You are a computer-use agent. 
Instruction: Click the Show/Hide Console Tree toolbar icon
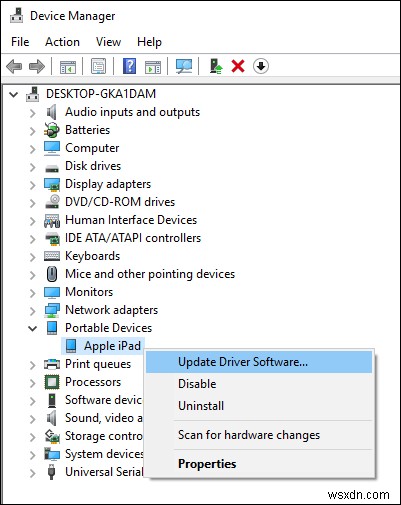(x=68, y=66)
